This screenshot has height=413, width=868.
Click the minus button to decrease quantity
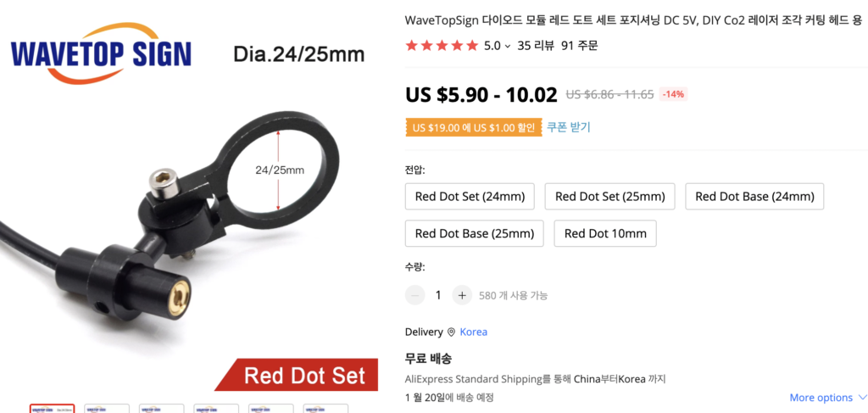(415, 295)
